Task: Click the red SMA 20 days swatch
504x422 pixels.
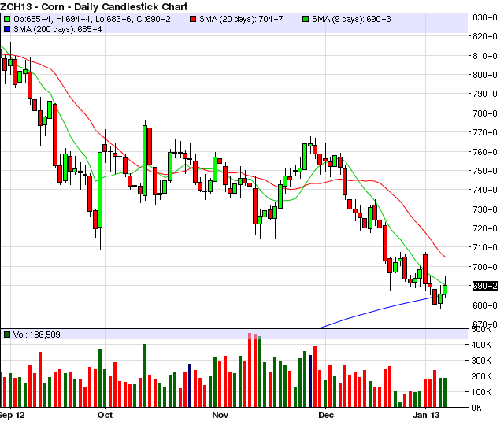Action: coord(193,19)
